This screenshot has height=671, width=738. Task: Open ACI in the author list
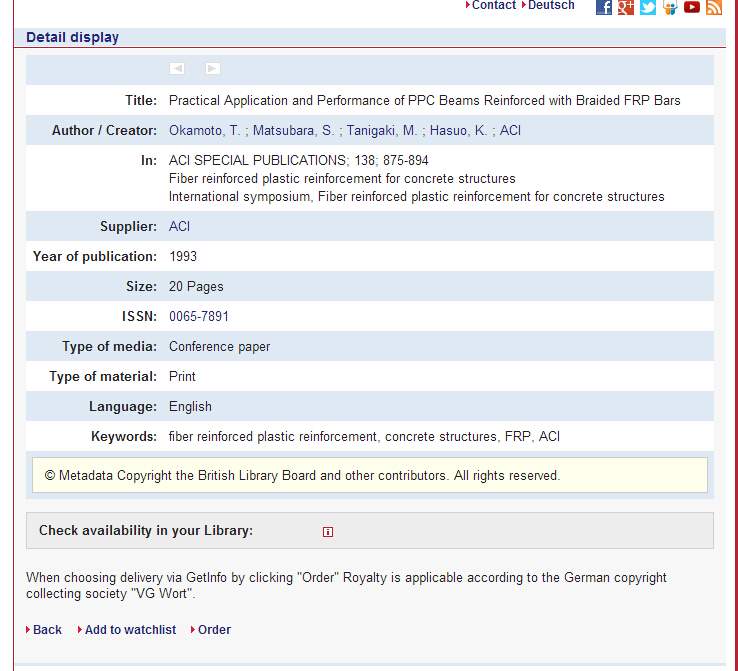point(510,130)
